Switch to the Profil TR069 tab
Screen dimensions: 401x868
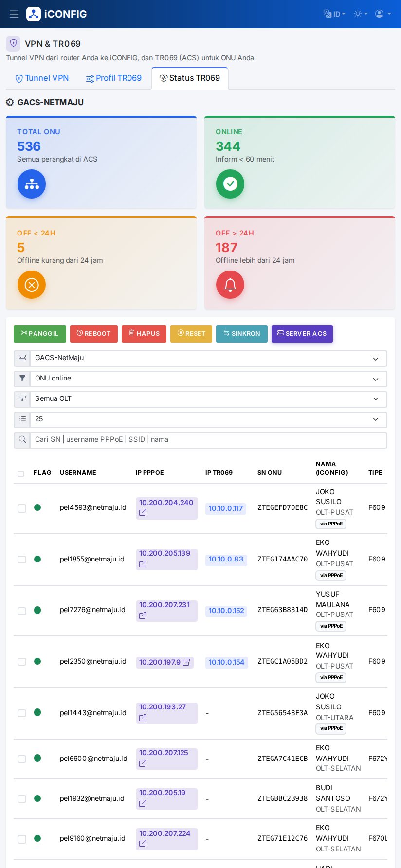(x=114, y=78)
